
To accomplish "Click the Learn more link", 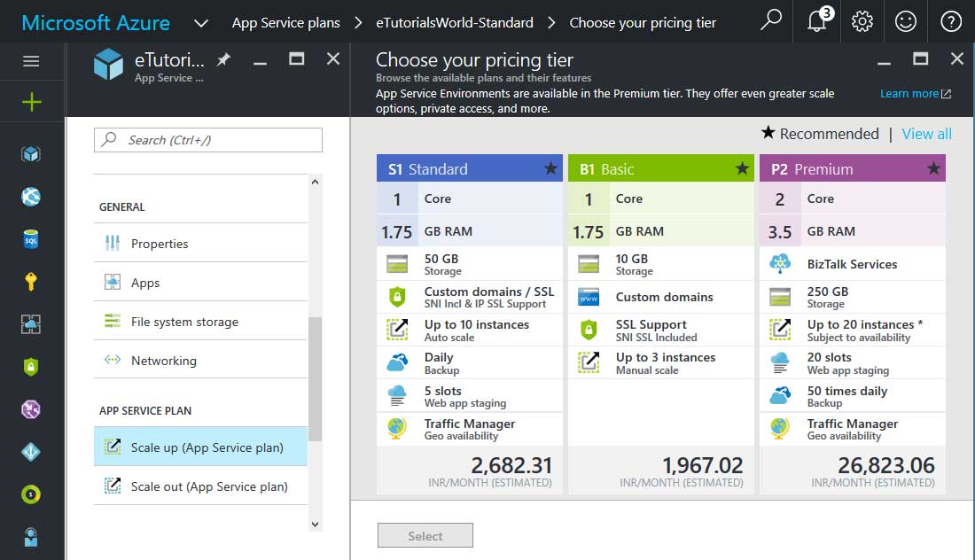I will (x=909, y=94).
